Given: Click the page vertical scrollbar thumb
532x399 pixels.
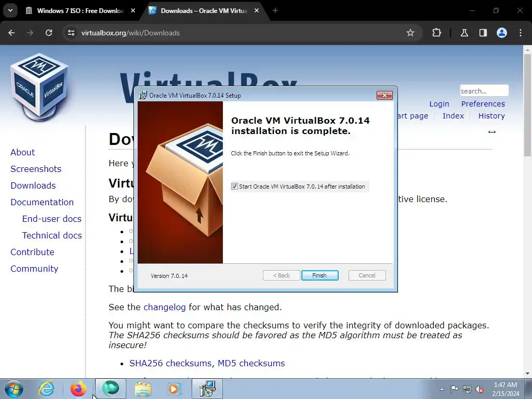Looking at the screenshot, I should coord(527,105).
